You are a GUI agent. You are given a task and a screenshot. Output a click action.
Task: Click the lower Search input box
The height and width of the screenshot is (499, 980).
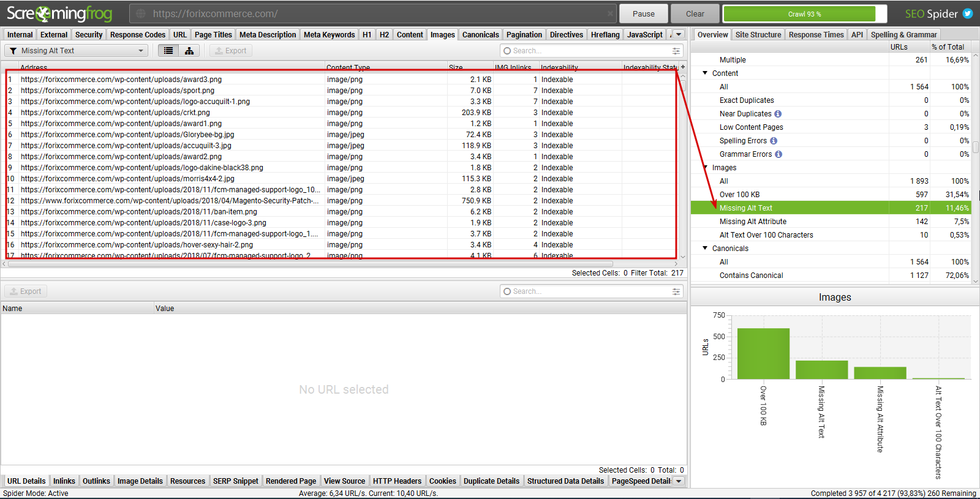click(x=592, y=291)
